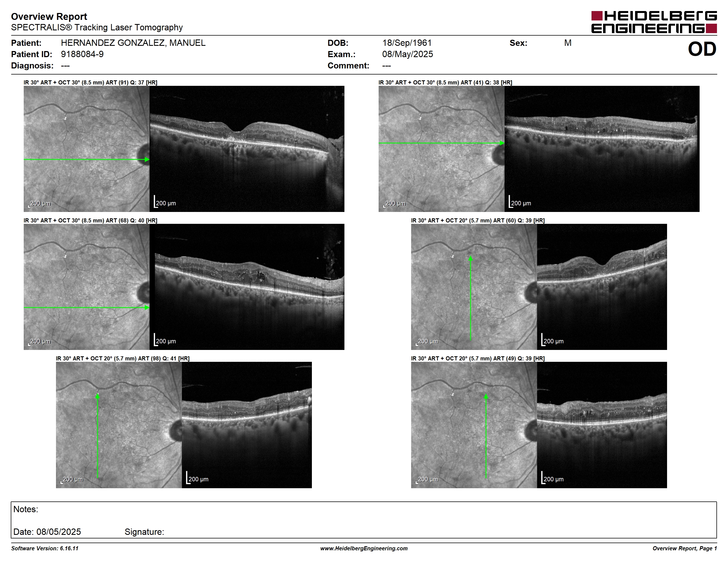Click 200 µm scale bar in ART (98) OCT

click(197, 478)
